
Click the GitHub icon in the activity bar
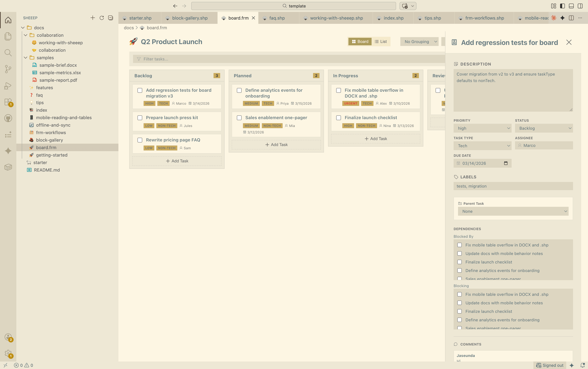tap(8, 118)
